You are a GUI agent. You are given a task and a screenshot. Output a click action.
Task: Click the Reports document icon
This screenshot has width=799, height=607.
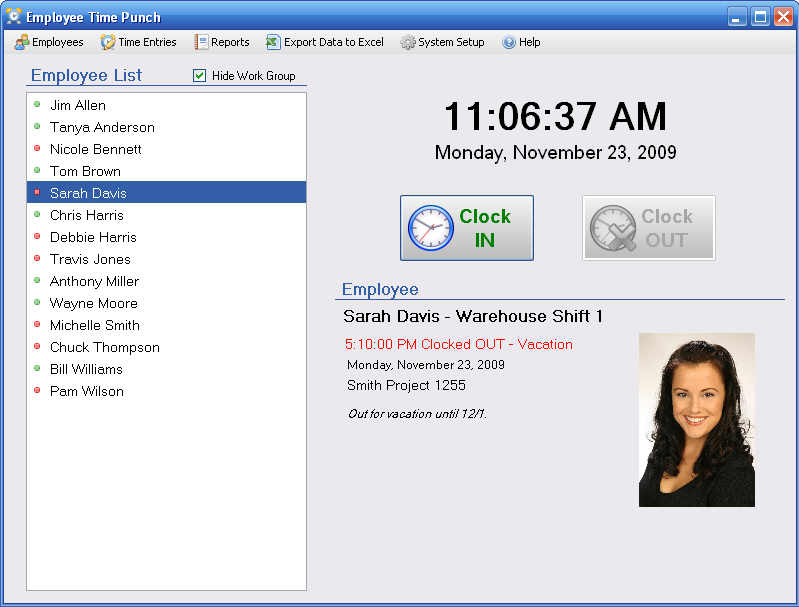pos(201,42)
